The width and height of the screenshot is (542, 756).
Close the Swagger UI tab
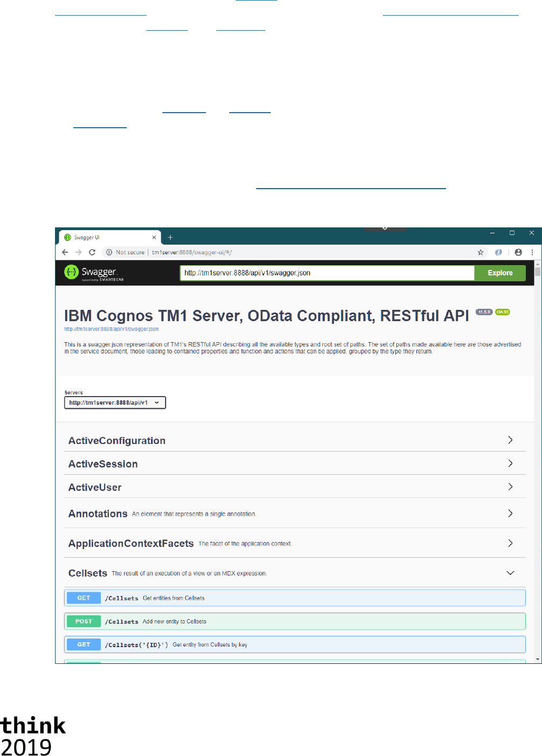coord(154,237)
